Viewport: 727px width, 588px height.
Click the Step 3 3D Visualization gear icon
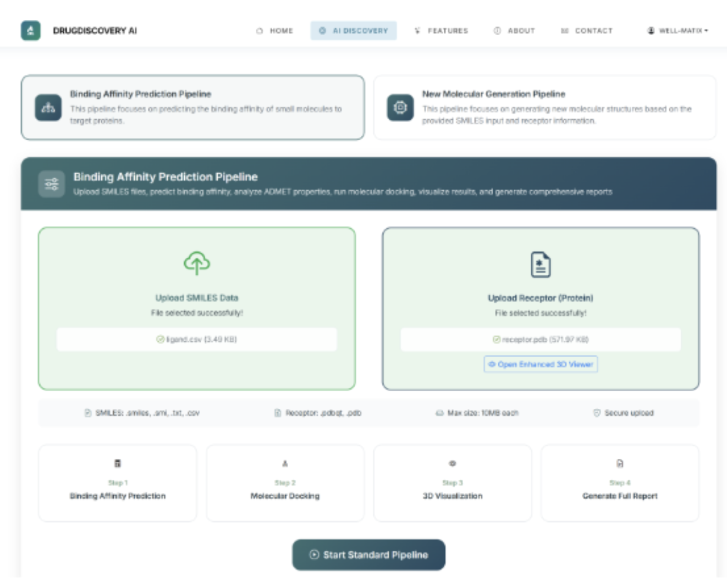tap(452, 463)
